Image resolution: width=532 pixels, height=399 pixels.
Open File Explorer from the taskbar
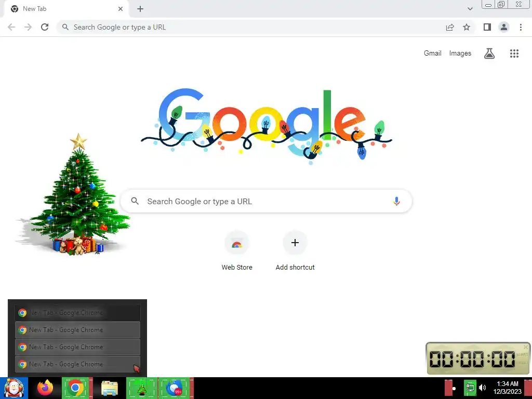point(109,389)
